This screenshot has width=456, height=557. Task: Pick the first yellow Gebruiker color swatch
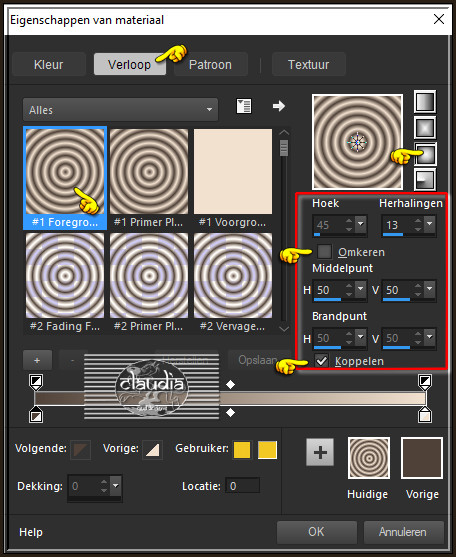[x=242, y=450]
